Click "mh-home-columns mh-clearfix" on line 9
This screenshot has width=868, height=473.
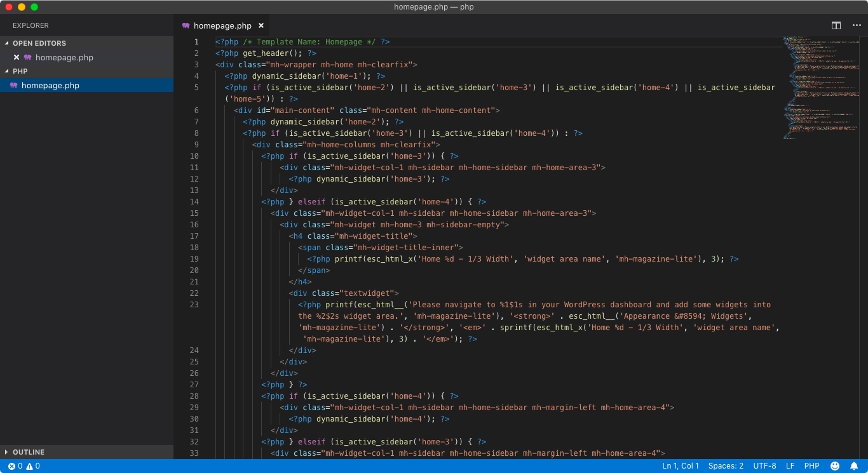tap(369, 145)
